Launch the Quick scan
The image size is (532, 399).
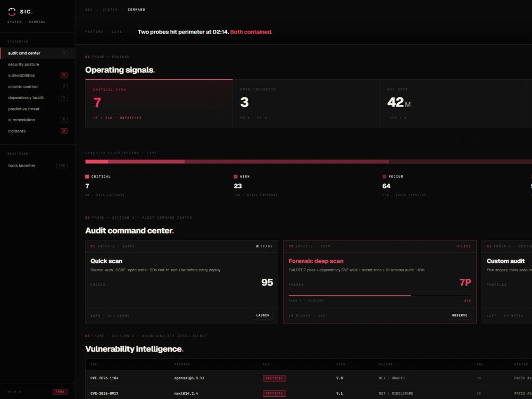pos(263,315)
